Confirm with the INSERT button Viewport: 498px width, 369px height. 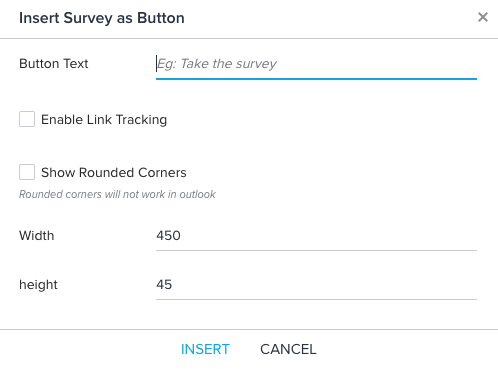pyautogui.click(x=205, y=349)
